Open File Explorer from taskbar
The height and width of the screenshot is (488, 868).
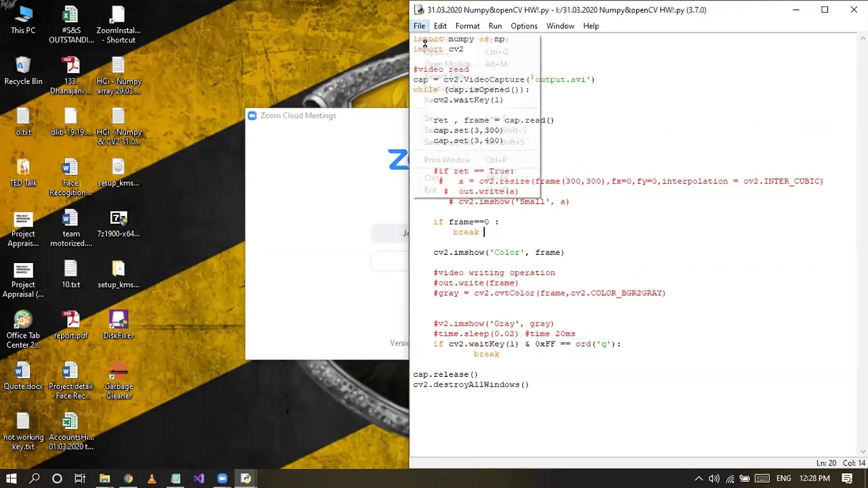104,479
